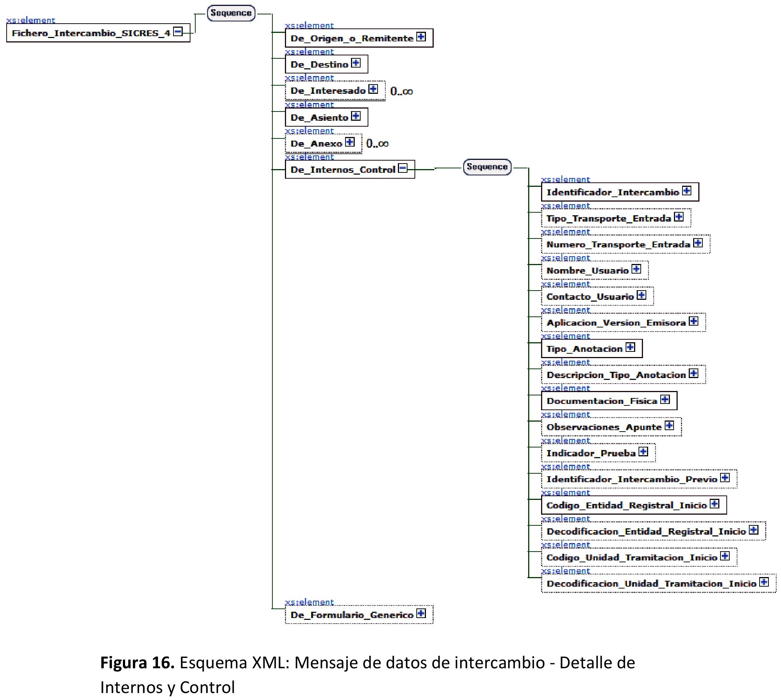Click 0..∞ cardinality next to De_Interesado
781x700 pixels.
pos(402,92)
